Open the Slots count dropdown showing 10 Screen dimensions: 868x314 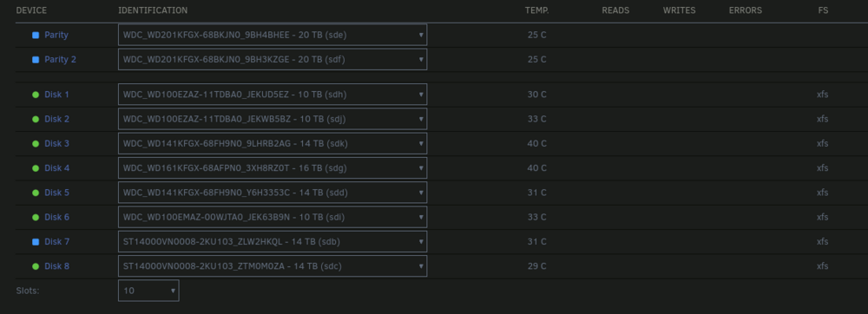tap(148, 291)
